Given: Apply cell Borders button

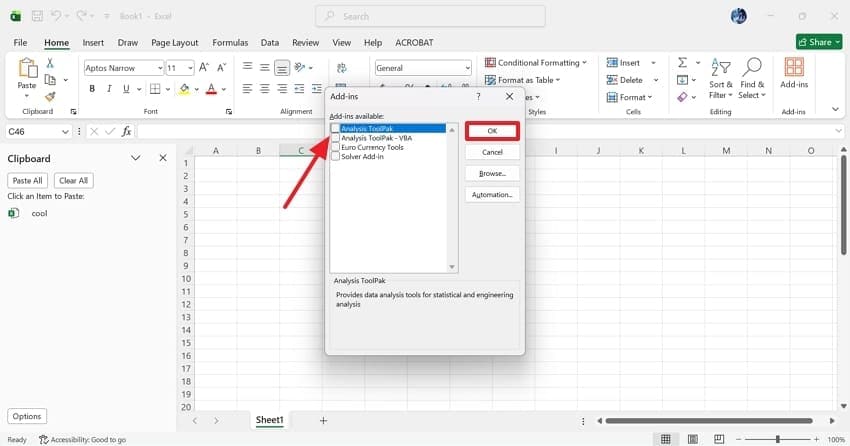Looking at the screenshot, I should (155, 89).
